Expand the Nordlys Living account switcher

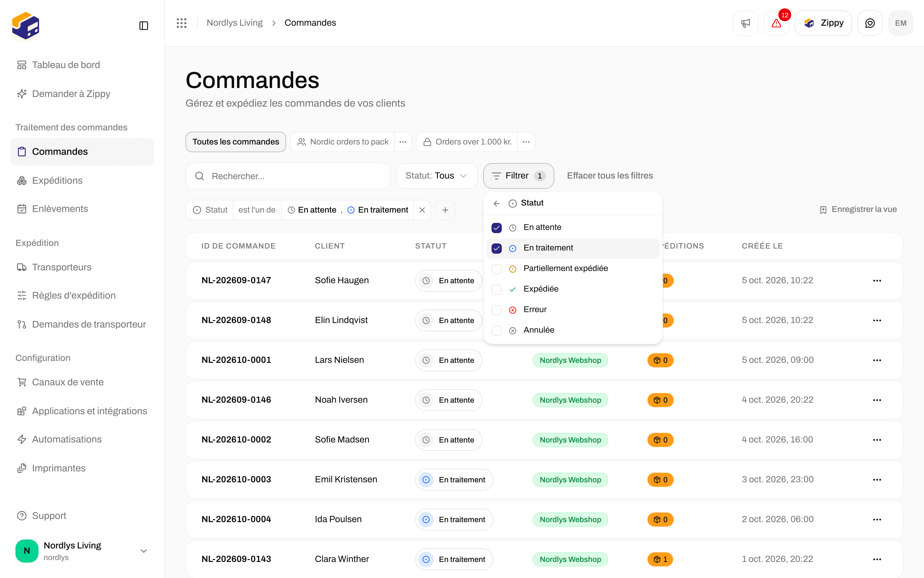point(82,551)
